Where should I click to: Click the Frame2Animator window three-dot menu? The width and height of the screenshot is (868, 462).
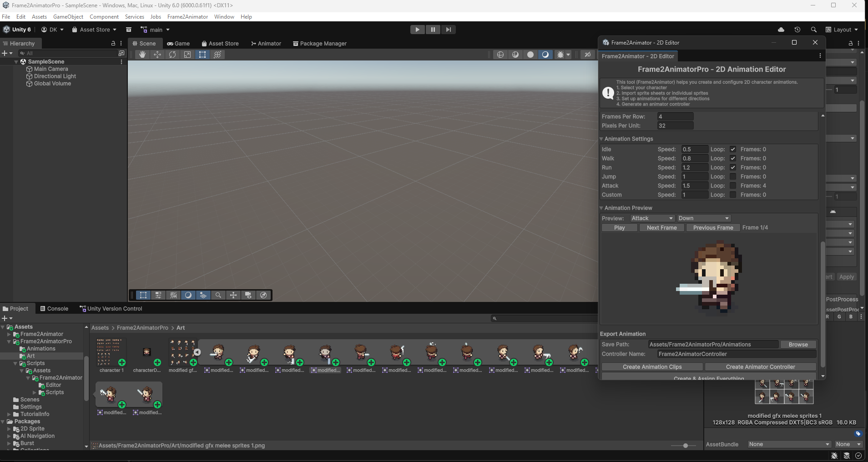pyautogui.click(x=820, y=56)
